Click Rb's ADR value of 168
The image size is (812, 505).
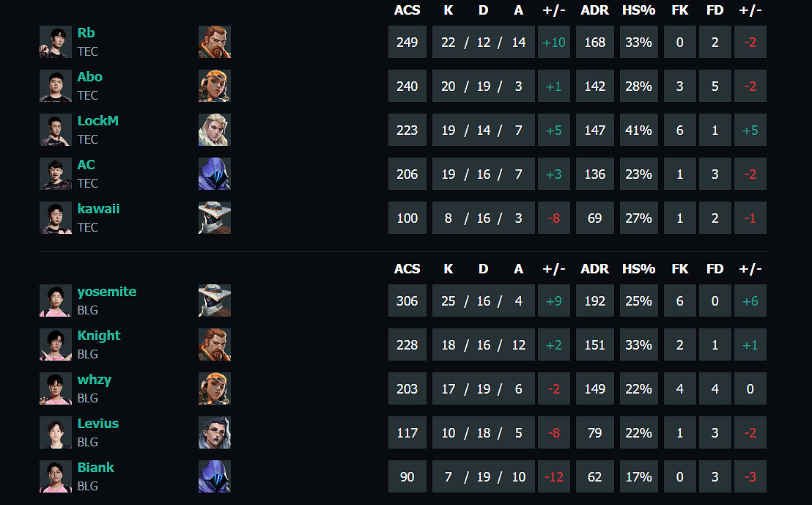[594, 42]
